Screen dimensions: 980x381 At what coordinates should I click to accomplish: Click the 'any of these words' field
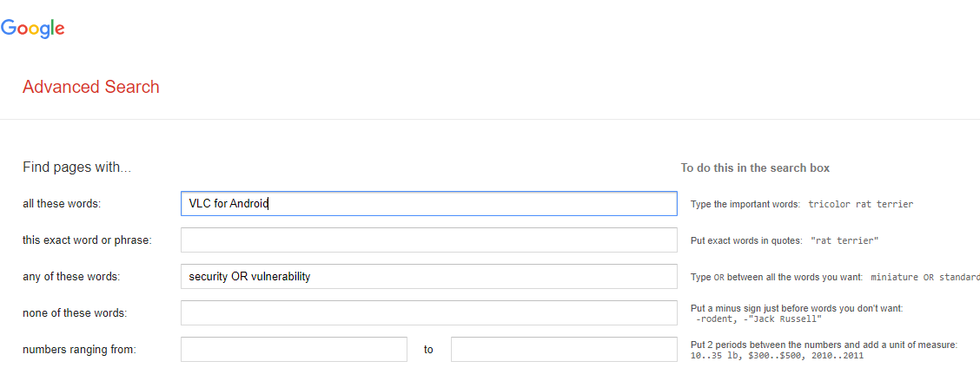[x=428, y=277]
